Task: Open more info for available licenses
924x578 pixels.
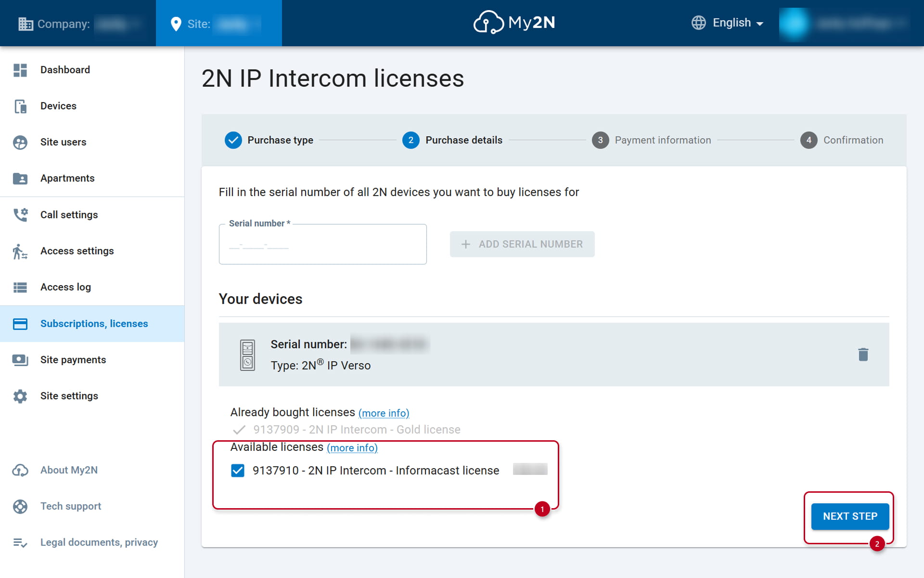Action: pos(352,448)
